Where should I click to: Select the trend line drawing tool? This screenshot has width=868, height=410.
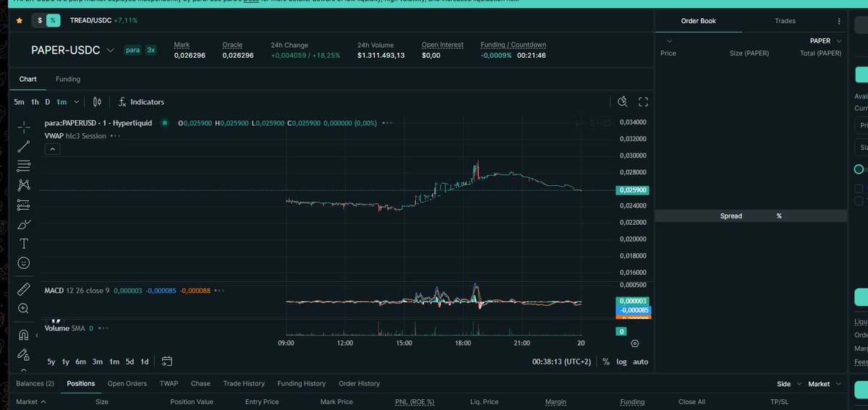23,146
